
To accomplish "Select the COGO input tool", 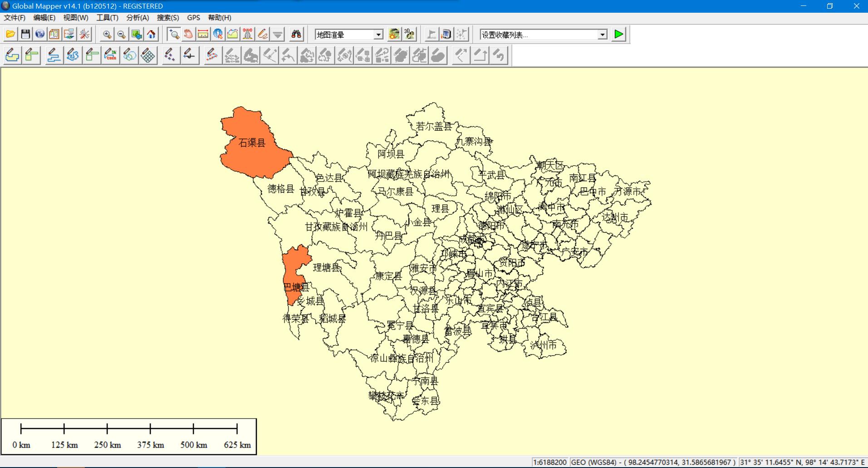I will point(110,55).
